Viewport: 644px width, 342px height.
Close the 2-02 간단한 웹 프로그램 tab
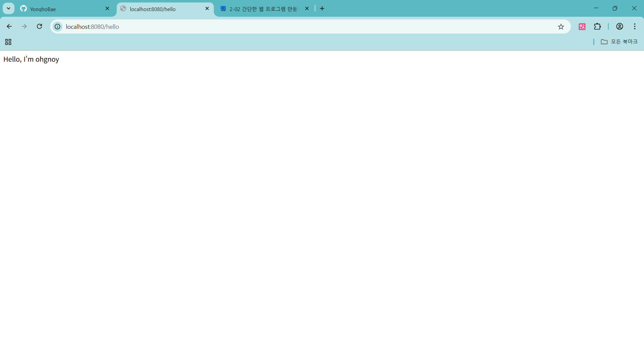coord(307,9)
